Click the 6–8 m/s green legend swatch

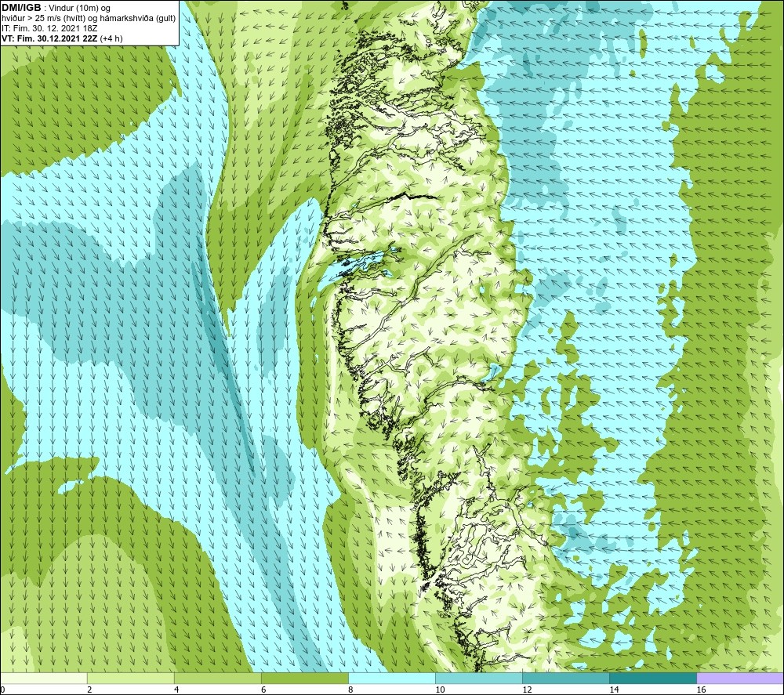304,678
